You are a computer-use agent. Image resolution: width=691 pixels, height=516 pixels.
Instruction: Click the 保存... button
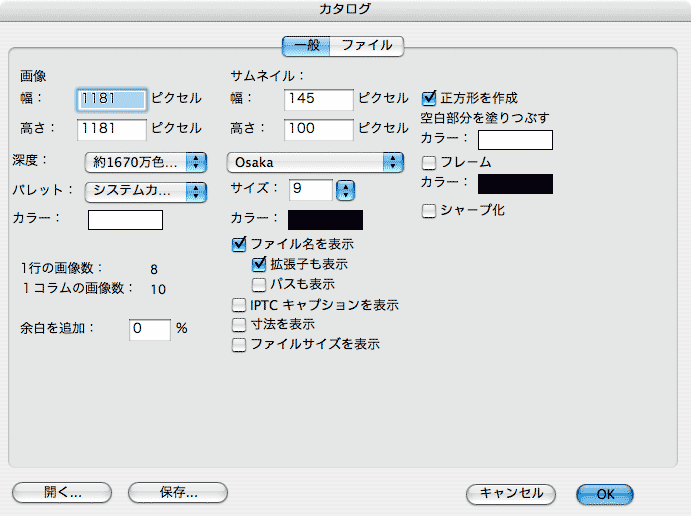point(178,493)
